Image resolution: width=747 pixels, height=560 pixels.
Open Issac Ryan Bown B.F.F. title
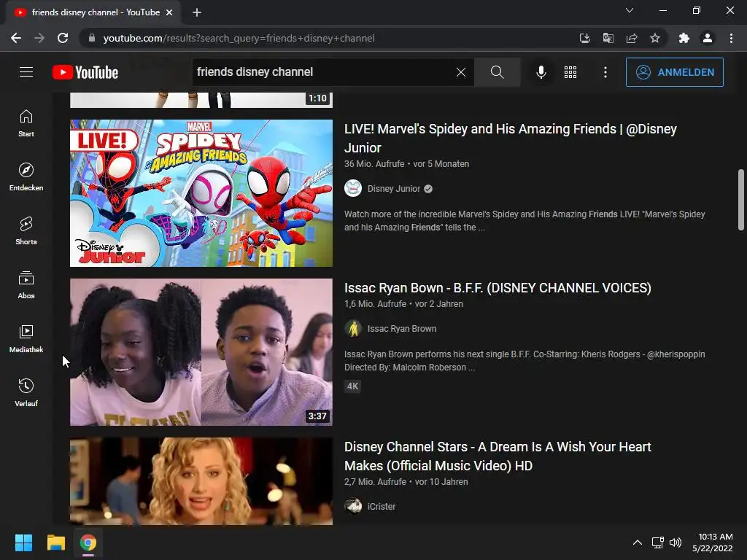click(498, 288)
